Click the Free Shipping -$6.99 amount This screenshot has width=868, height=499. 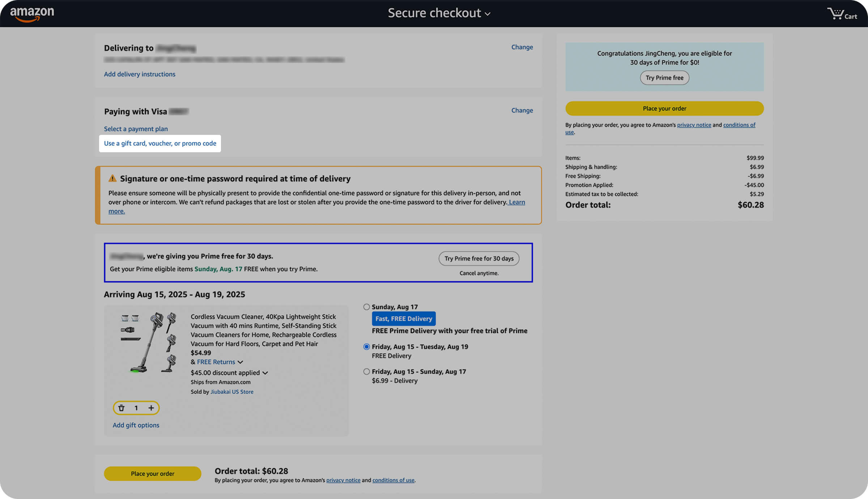pyautogui.click(x=756, y=176)
